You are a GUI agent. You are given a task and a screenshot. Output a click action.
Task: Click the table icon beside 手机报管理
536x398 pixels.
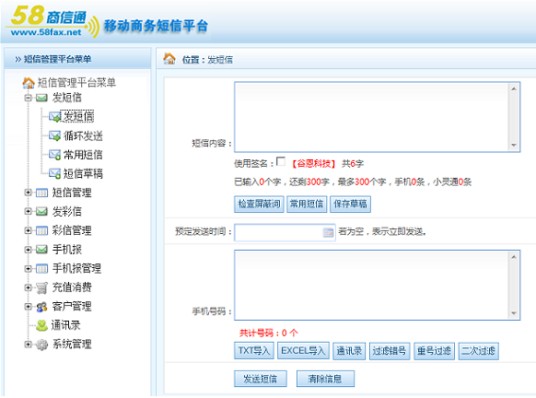point(42,268)
